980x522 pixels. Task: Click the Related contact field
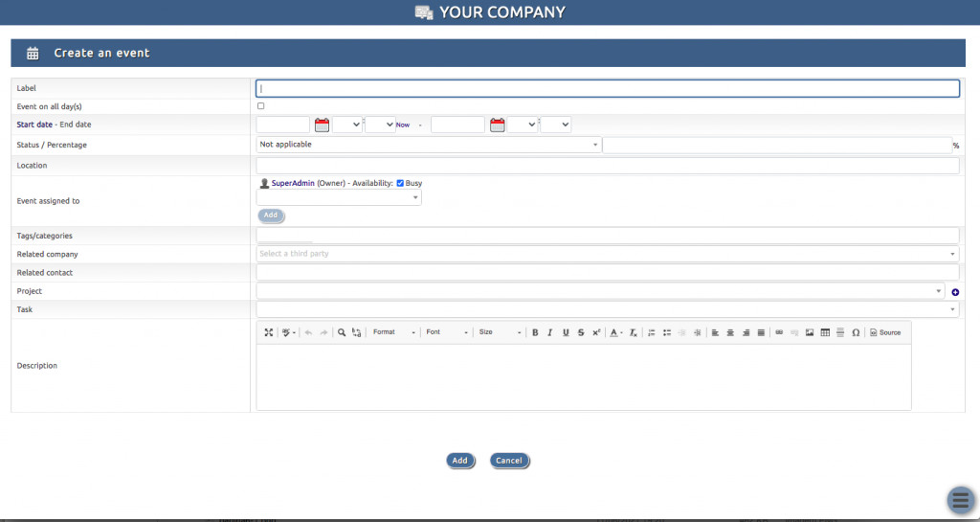(x=608, y=272)
